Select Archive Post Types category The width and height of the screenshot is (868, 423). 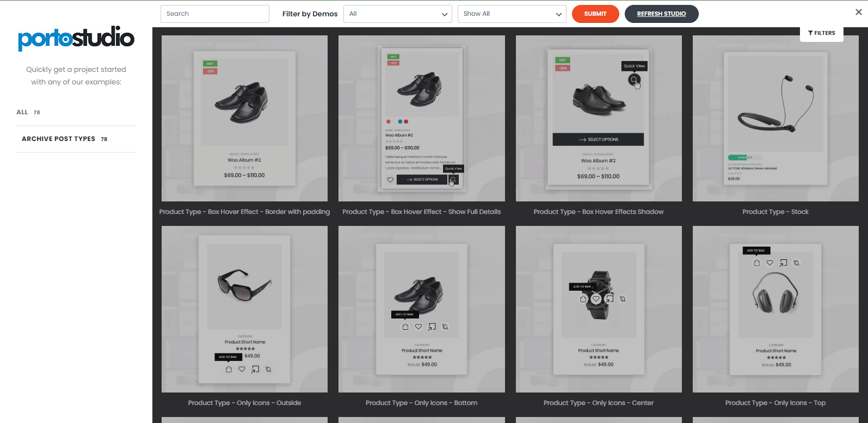click(65, 139)
